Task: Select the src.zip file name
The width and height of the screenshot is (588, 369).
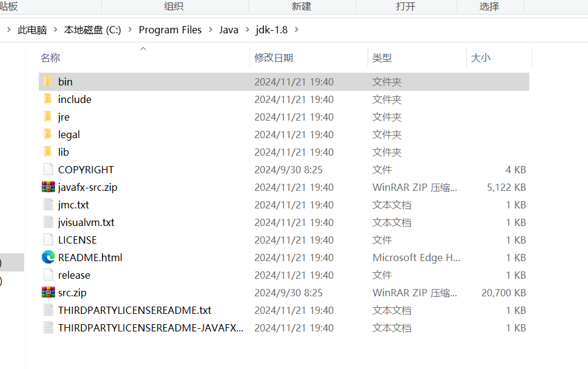Action: [x=73, y=293]
